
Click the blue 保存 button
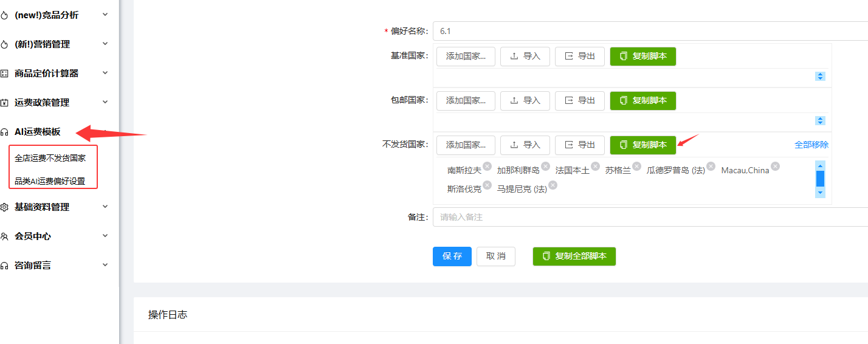point(452,256)
